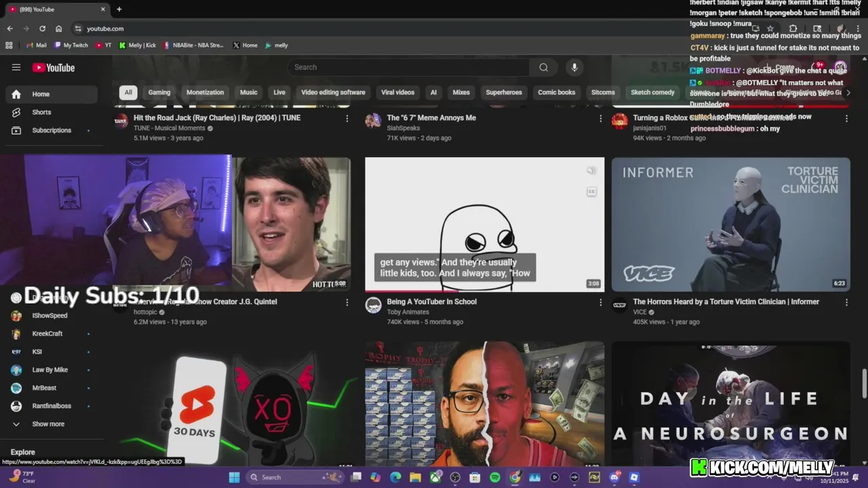This screenshot has height=488, width=868.
Task: Open options for Hit the Road Jack video
Action: (x=347, y=119)
